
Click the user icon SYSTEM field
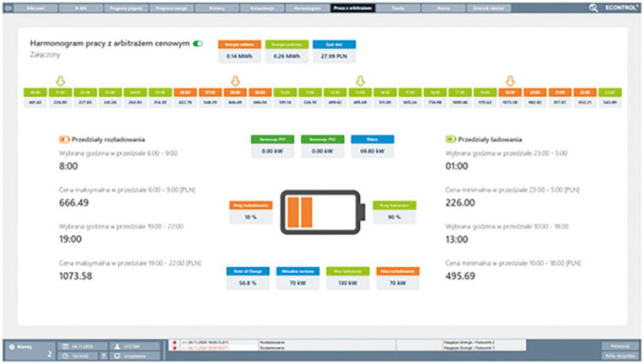click(x=135, y=346)
